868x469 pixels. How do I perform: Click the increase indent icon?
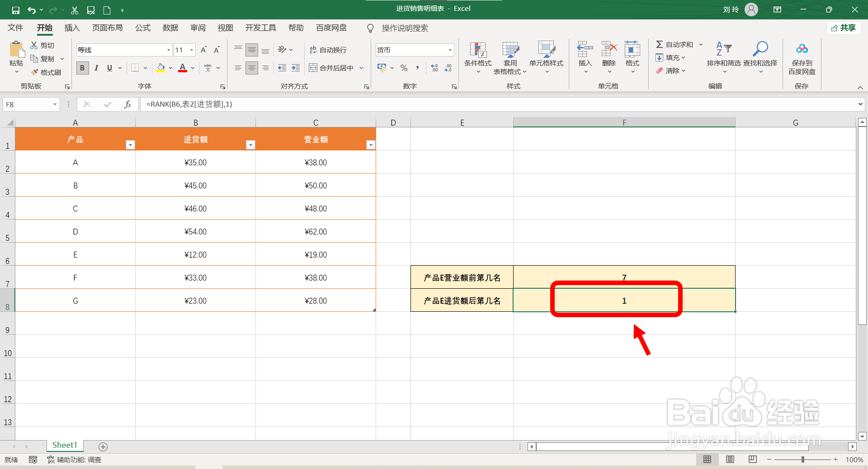(296, 68)
